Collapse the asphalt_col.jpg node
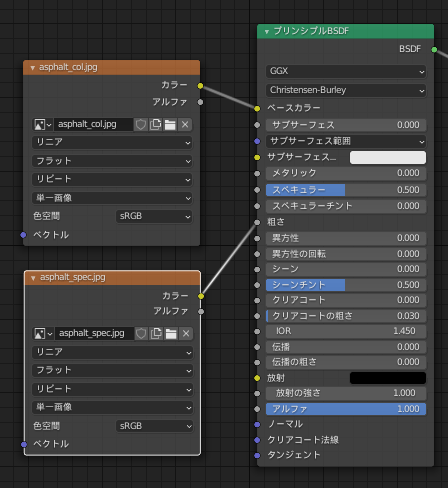Screen dimensions: 448x488 coord(33,68)
